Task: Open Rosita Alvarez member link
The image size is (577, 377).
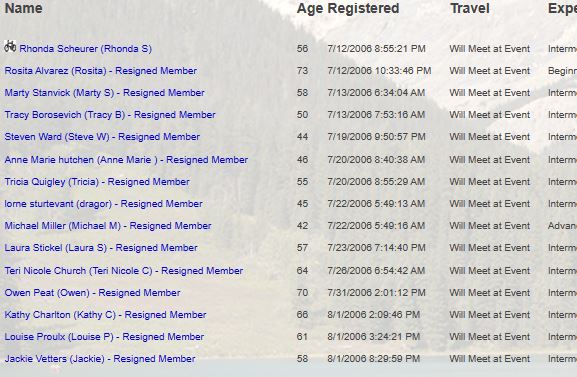Action: click(x=100, y=71)
